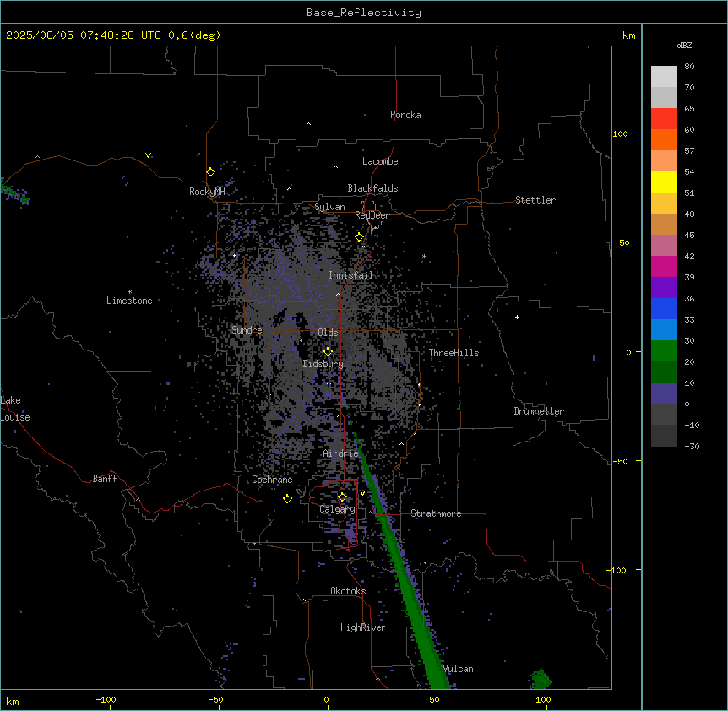The height and width of the screenshot is (711, 728).
Task: Select the Strathmore label
Action: click(x=436, y=513)
